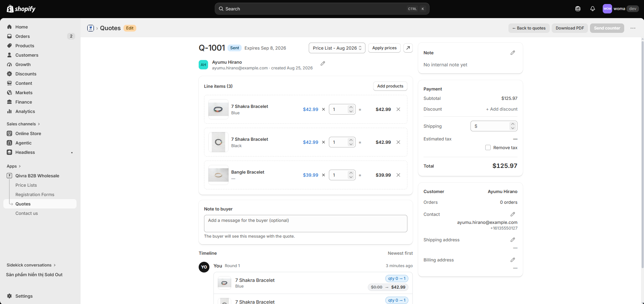Toggle Newest first timeline sorting
The width and height of the screenshot is (644, 304).
[x=400, y=253]
